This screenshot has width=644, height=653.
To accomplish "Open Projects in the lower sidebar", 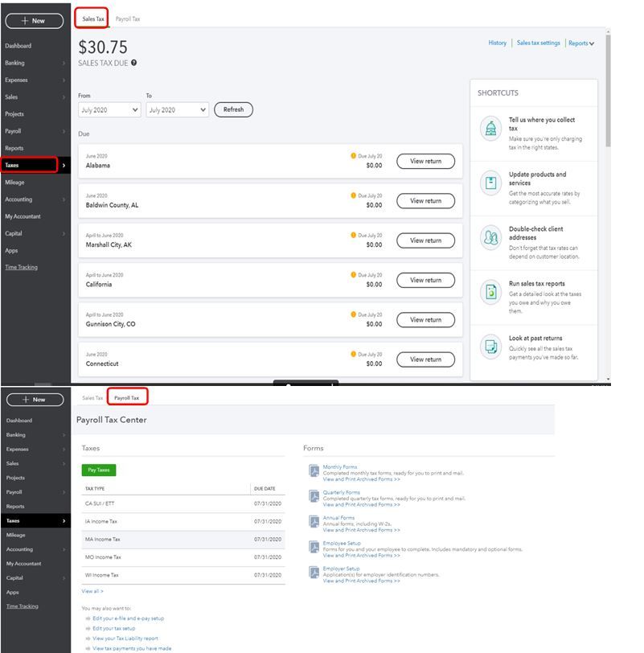I will point(15,478).
